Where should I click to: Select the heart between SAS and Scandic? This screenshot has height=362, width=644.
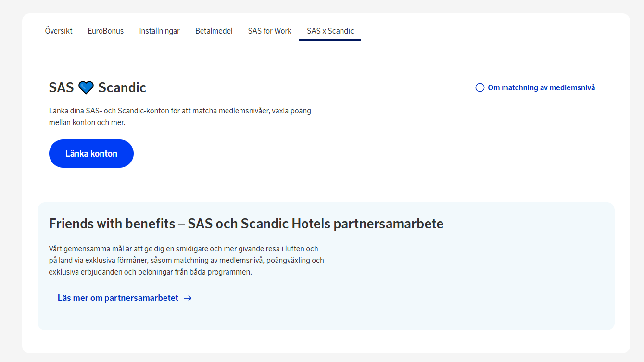(85, 87)
